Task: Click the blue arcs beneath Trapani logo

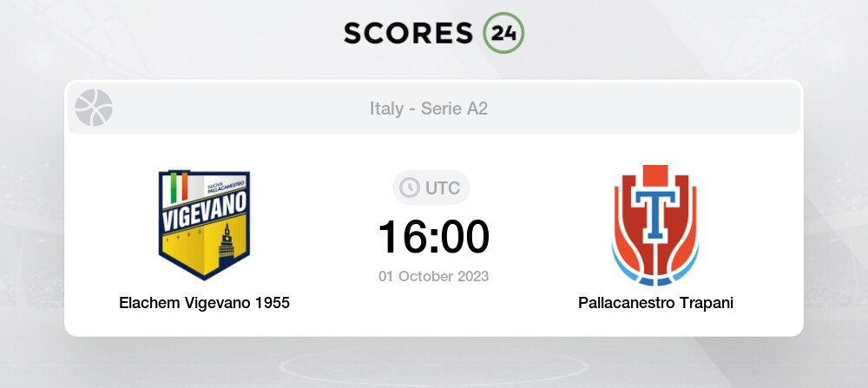Action: click(x=655, y=271)
